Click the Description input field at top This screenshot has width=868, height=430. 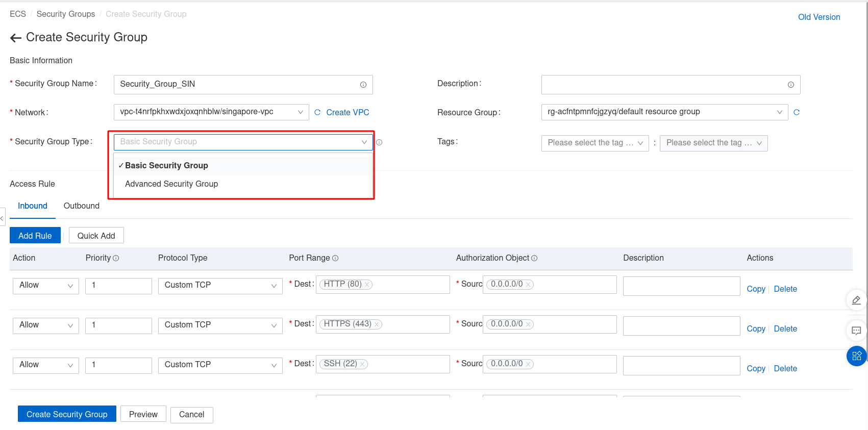663,85
